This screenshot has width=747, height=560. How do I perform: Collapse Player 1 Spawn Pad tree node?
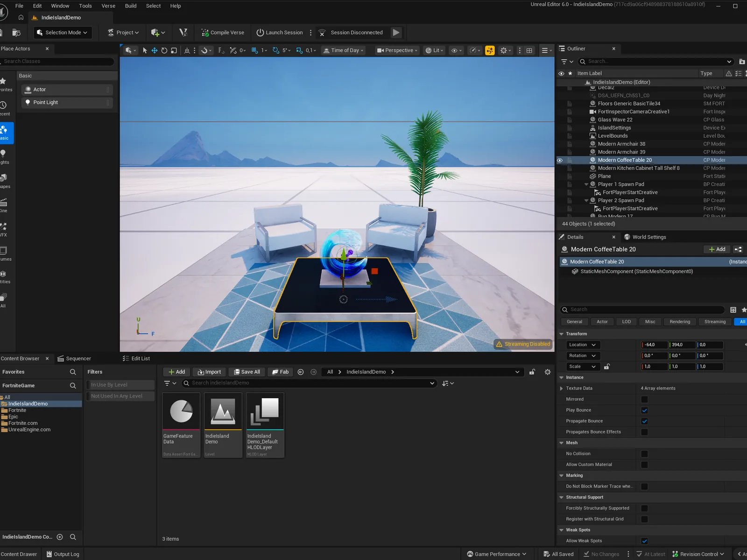tap(586, 184)
